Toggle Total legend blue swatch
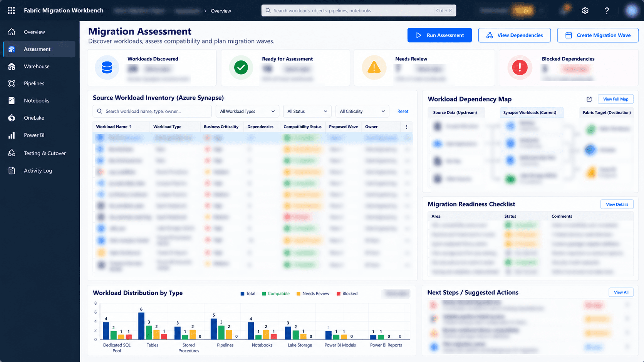Viewport: 644px width, 362px height. [242, 294]
